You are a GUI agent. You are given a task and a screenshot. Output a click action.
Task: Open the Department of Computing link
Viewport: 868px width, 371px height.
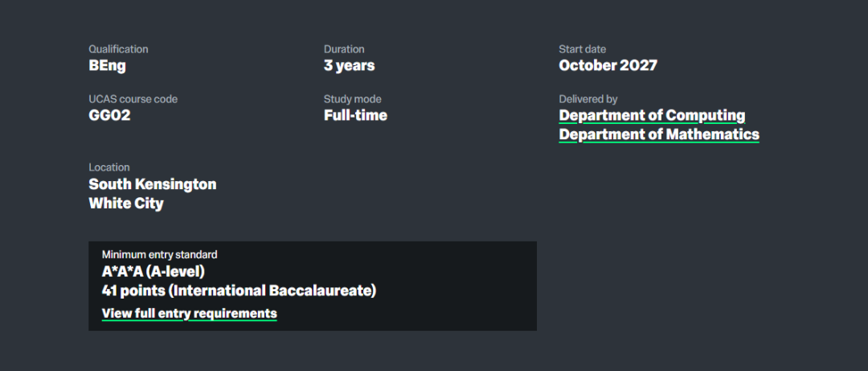click(x=652, y=116)
